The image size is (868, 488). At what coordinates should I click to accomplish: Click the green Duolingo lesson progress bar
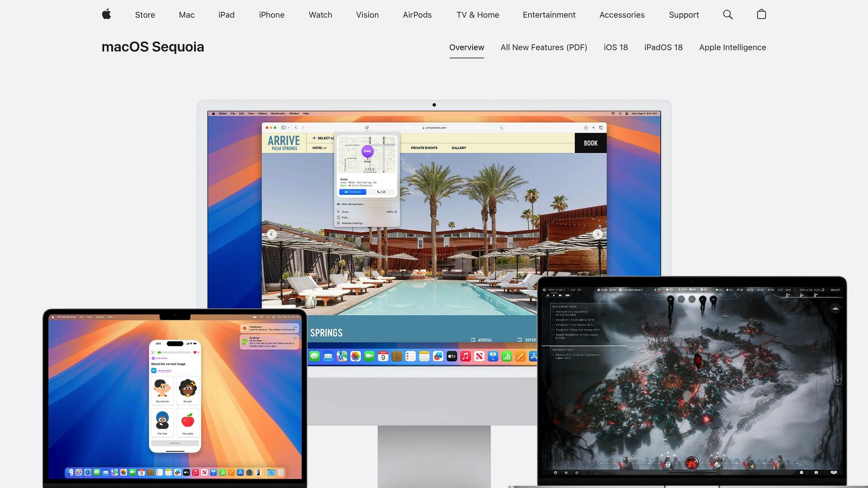pyautogui.click(x=174, y=352)
